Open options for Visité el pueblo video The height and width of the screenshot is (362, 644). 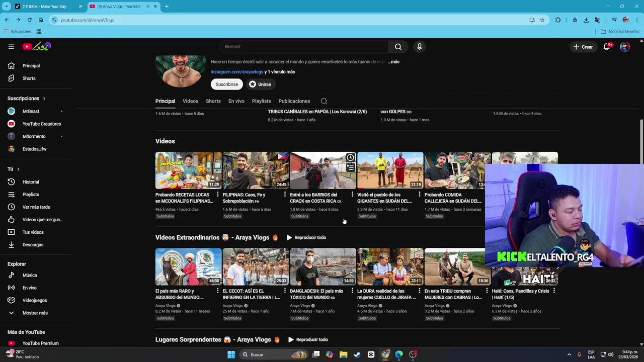pos(419,195)
